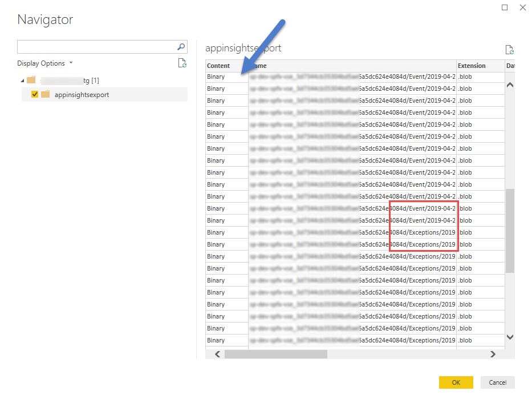532x399 pixels.
Task: Maximize the Navigator window
Action: [505, 7]
